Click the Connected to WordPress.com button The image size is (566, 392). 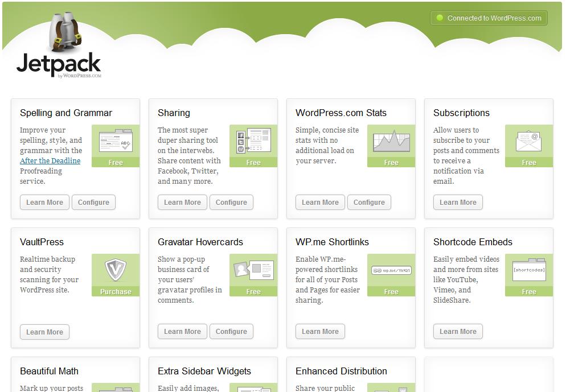[489, 18]
